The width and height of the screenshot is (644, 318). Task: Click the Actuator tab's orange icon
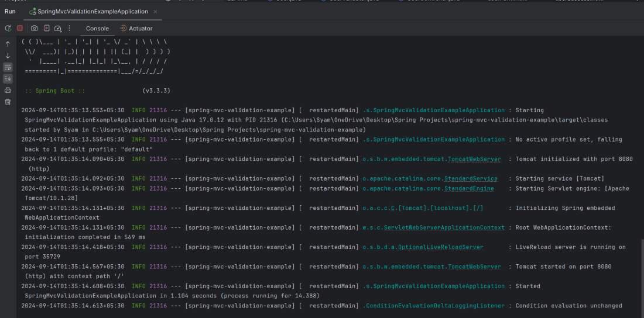click(x=123, y=28)
